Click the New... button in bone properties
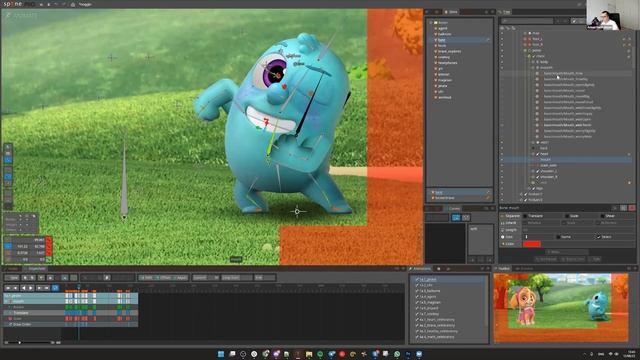Viewport: 640px width, 360px height. [x=567, y=252]
